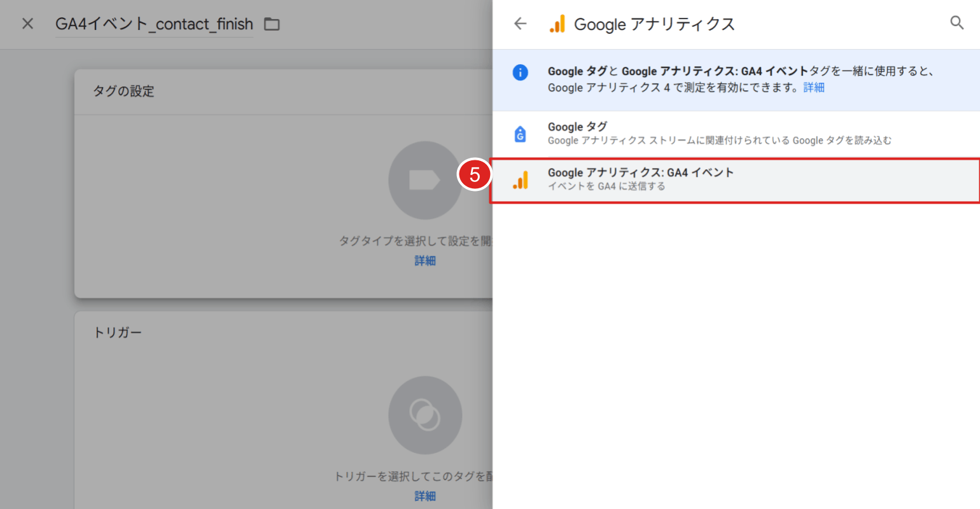Image resolution: width=980 pixels, height=509 pixels.
Task: Open the 詳細 link in the banner text
Action: (x=813, y=87)
